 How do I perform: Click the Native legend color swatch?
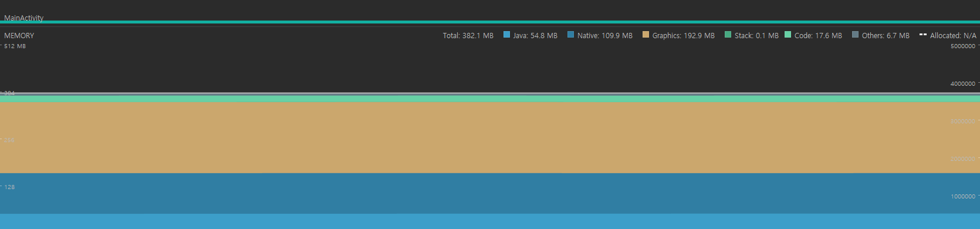point(570,35)
